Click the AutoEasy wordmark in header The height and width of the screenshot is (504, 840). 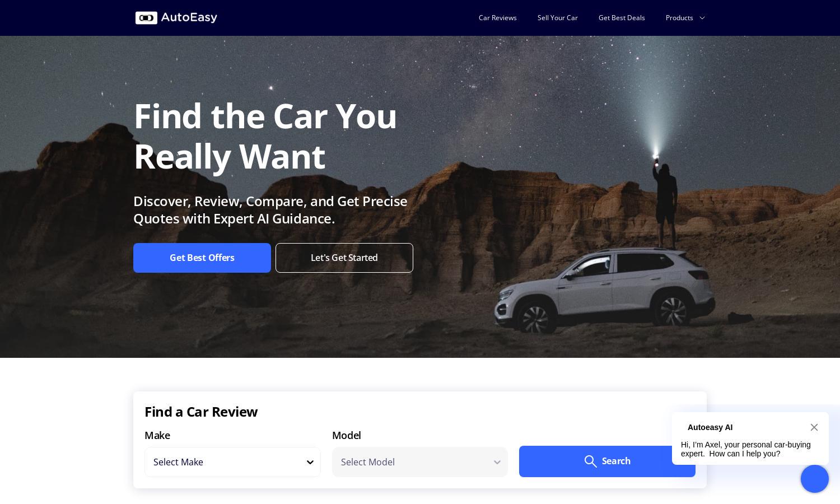tap(189, 17)
